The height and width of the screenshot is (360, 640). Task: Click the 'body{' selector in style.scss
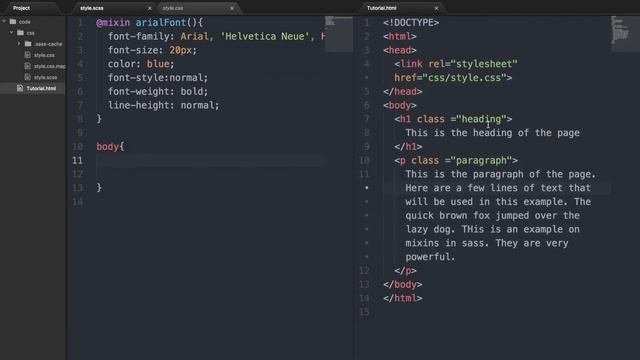tap(110, 147)
